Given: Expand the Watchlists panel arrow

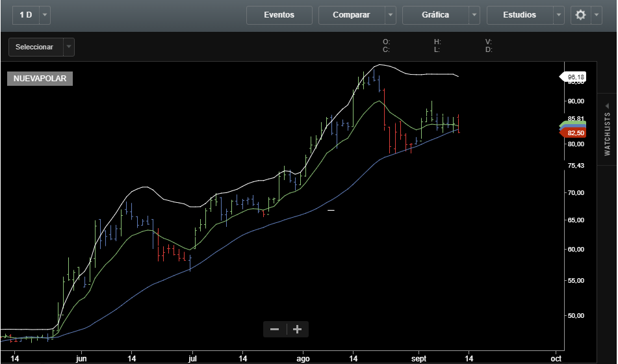Looking at the screenshot, I should point(607,105).
